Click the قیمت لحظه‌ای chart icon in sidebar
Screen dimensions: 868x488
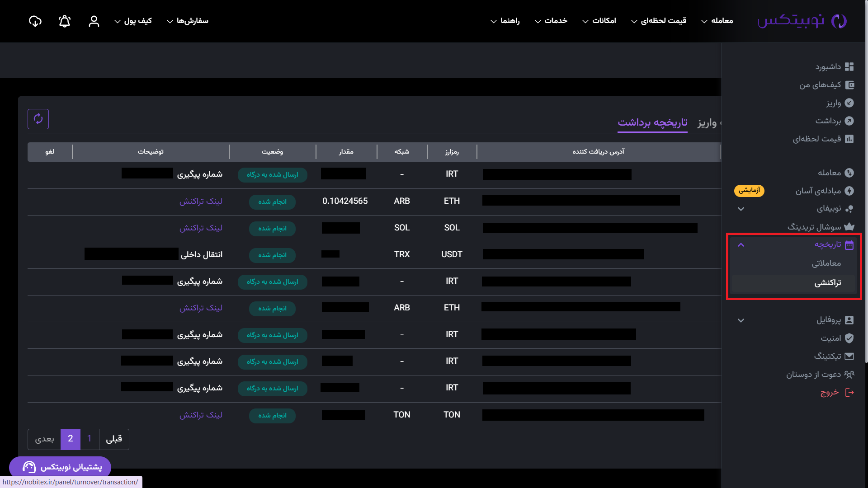(x=849, y=139)
